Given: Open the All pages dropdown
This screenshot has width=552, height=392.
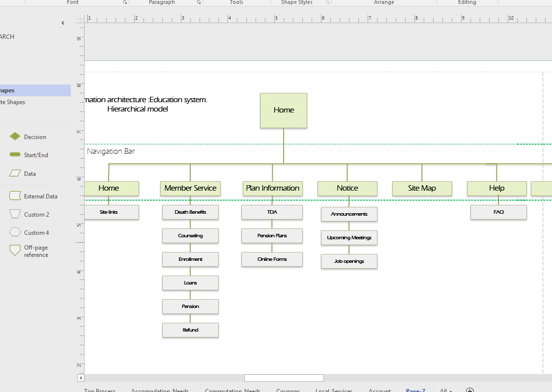Looking at the screenshot, I should click(446, 390).
